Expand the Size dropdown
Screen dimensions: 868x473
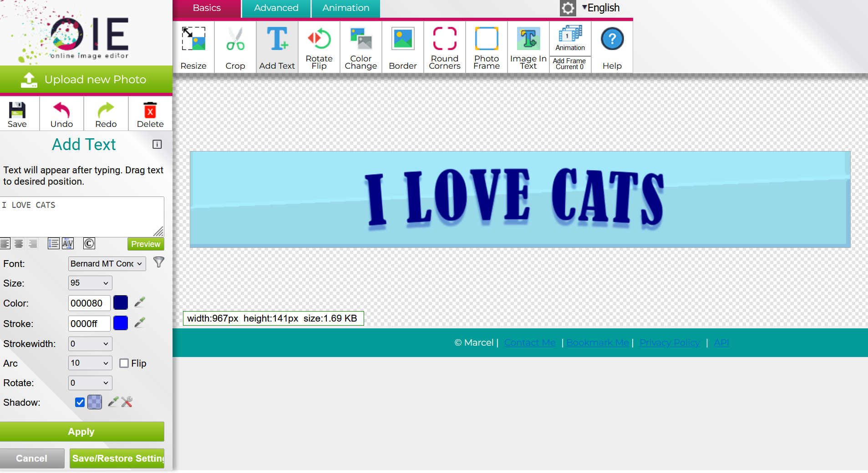pos(90,283)
